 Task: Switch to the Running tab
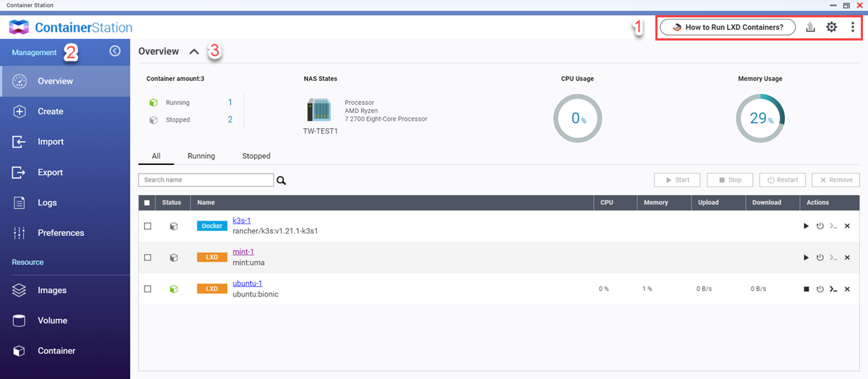(x=201, y=156)
